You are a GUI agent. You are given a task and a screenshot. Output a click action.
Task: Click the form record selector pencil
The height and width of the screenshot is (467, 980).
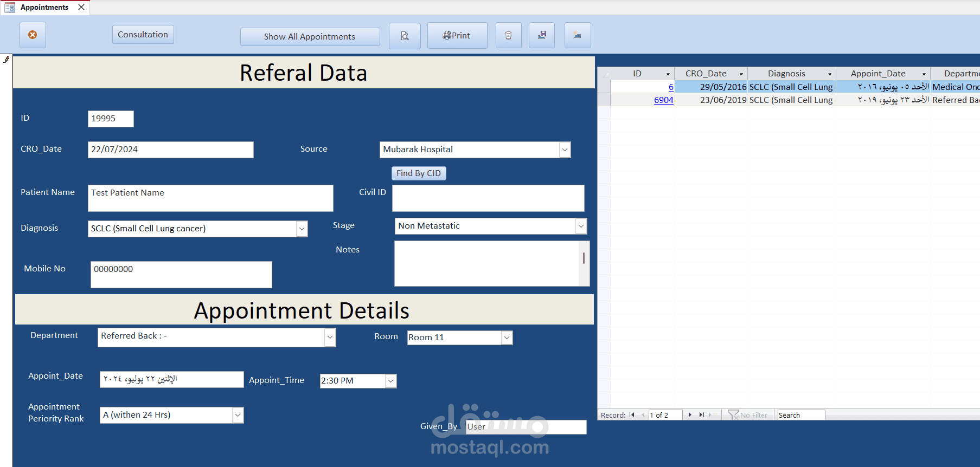coord(7,60)
